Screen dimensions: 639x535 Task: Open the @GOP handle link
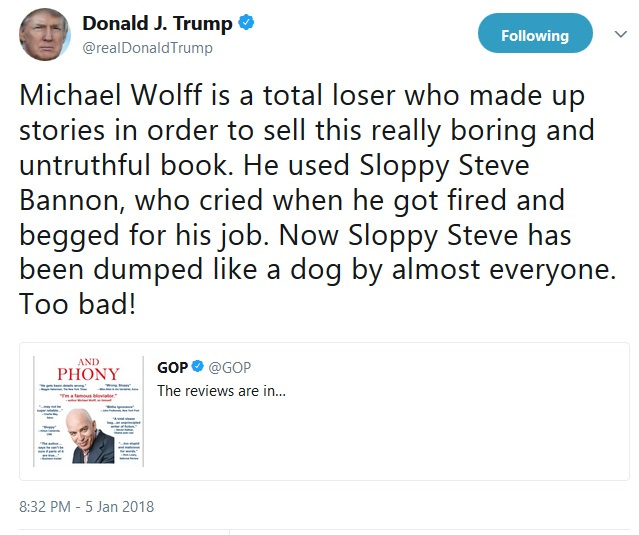click(x=230, y=368)
